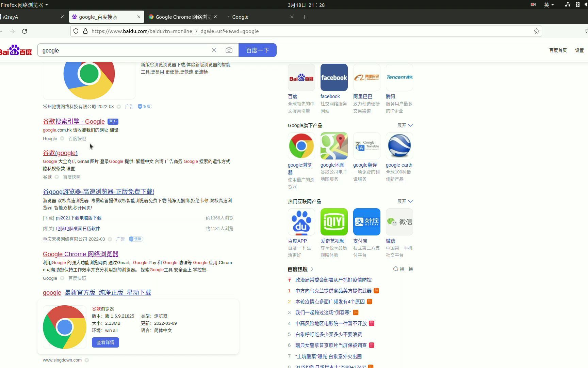Open the facebook tile
588x368 pixels.
click(x=334, y=77)
